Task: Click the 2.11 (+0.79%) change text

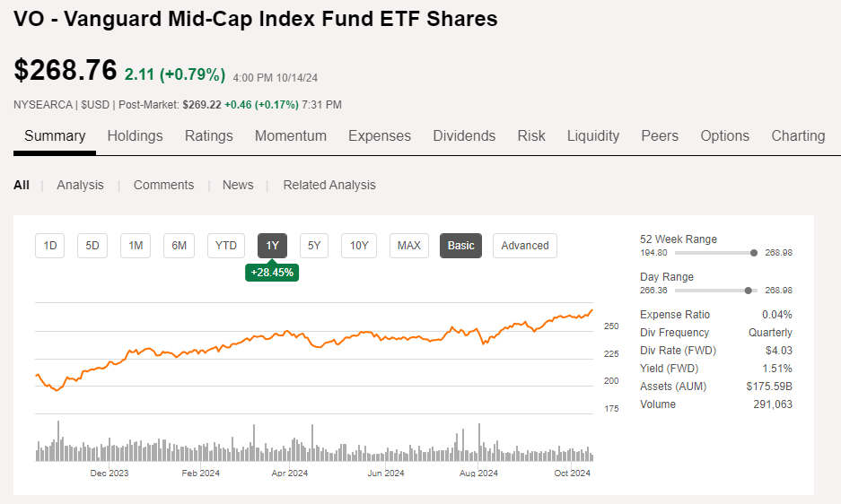Action: coord(175,74)
